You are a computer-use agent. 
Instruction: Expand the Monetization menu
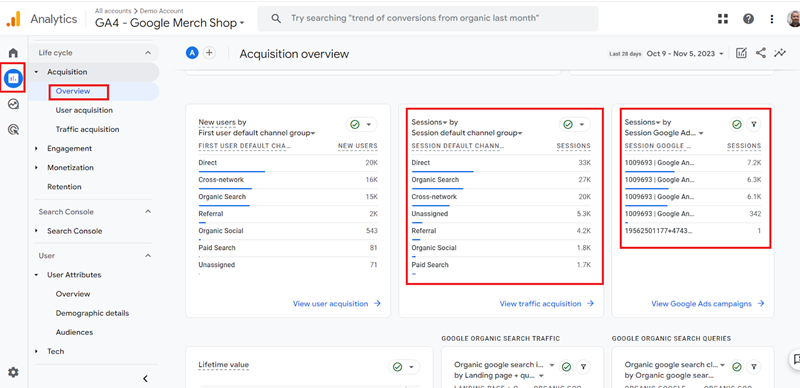(x=70, y=167)
